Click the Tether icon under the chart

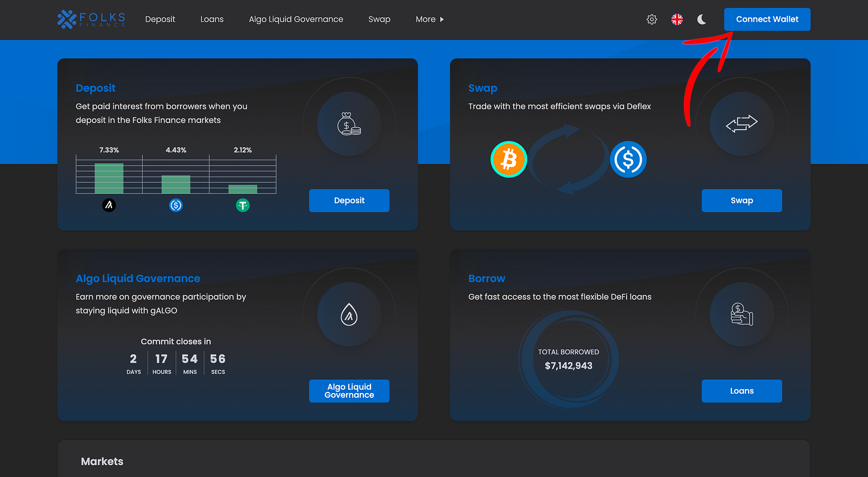[x=242, y=205]
